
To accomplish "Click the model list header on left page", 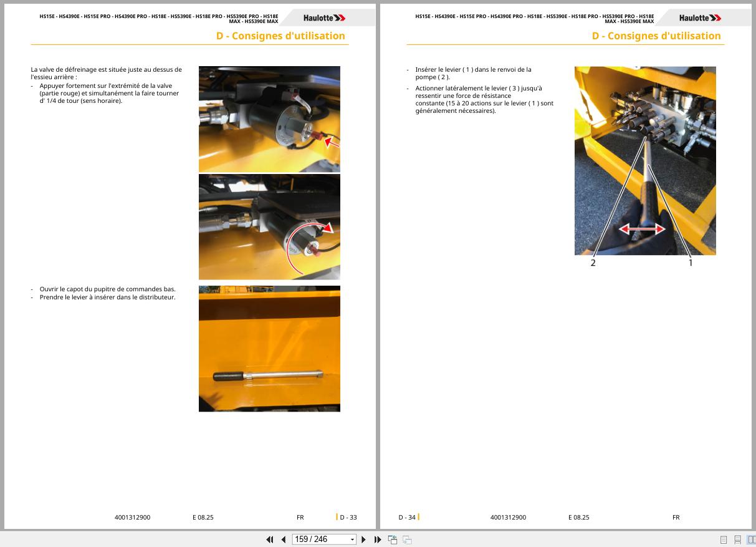I will pos(159,18).
